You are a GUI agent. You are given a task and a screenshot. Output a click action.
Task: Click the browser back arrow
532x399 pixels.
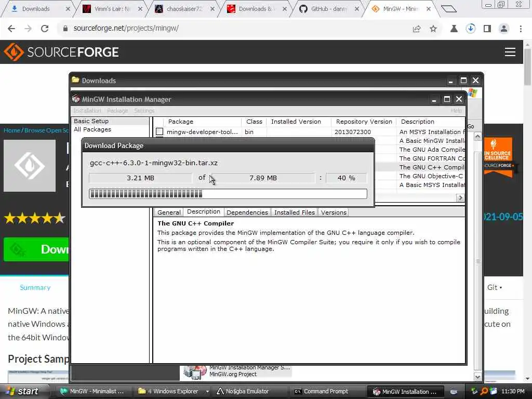11,29
